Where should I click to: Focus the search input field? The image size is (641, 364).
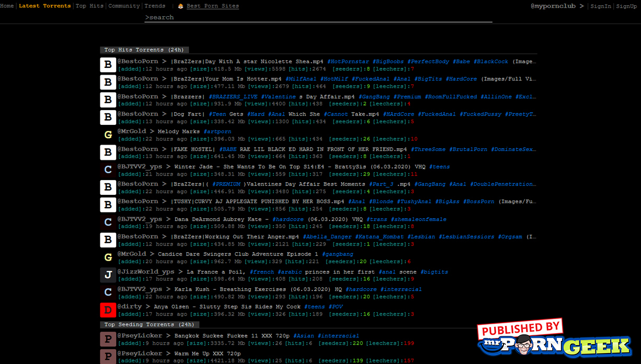click(318, 17)
